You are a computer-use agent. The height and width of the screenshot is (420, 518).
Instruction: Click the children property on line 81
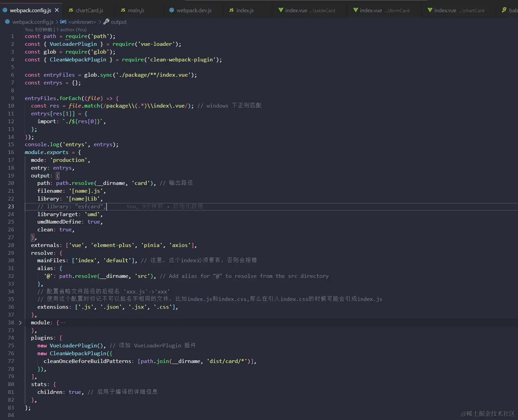pyautogui.click(x=50, y=392)
